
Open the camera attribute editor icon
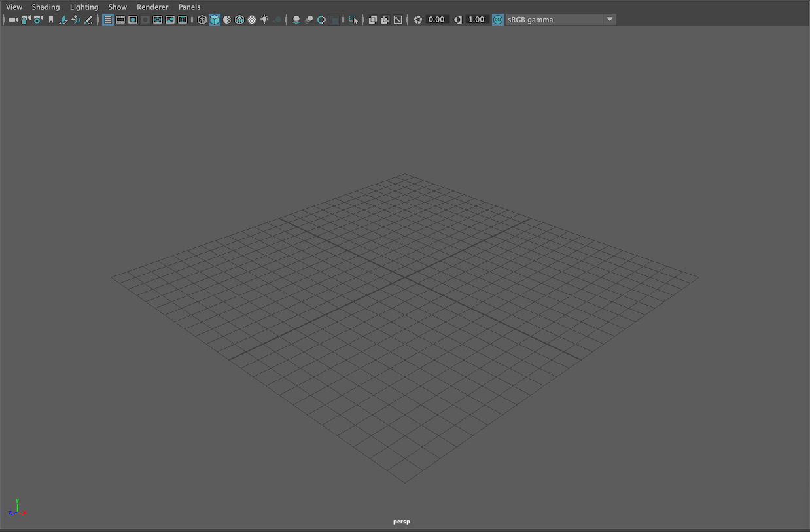point(39,20)
